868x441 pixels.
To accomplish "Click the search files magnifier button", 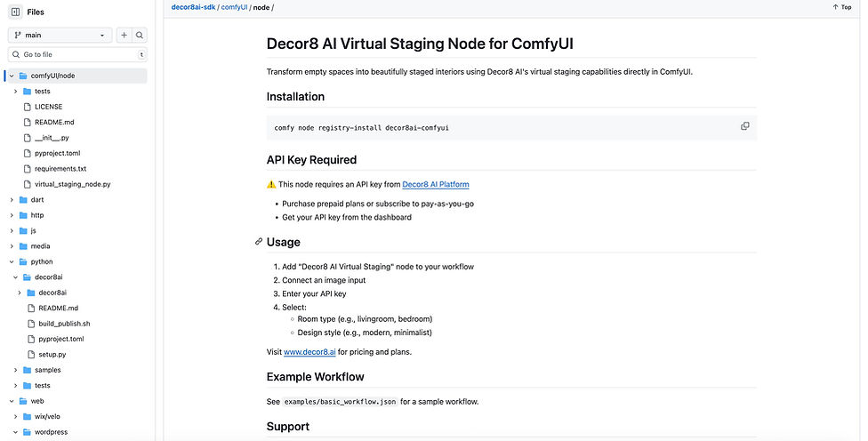I will [140, 35].
